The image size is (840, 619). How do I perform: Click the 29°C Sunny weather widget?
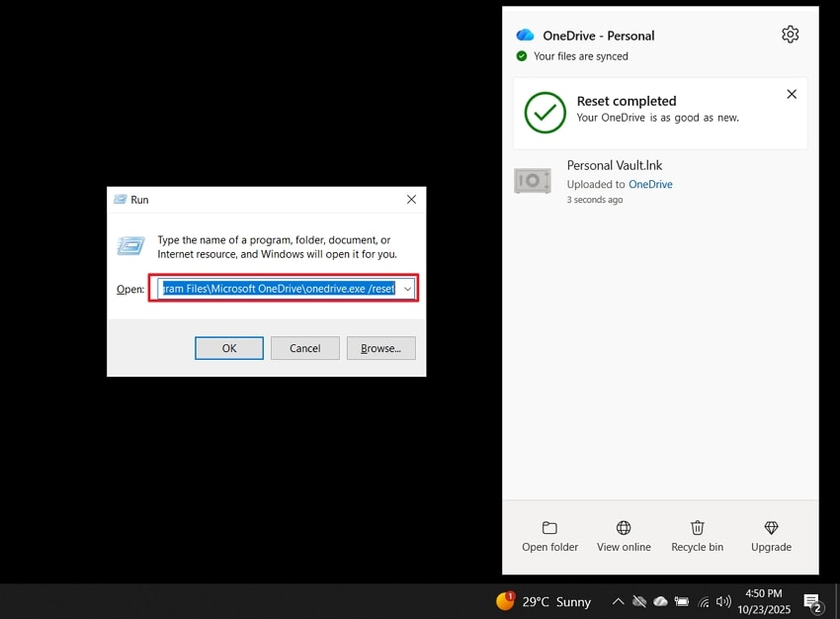[x=548, y=601]
